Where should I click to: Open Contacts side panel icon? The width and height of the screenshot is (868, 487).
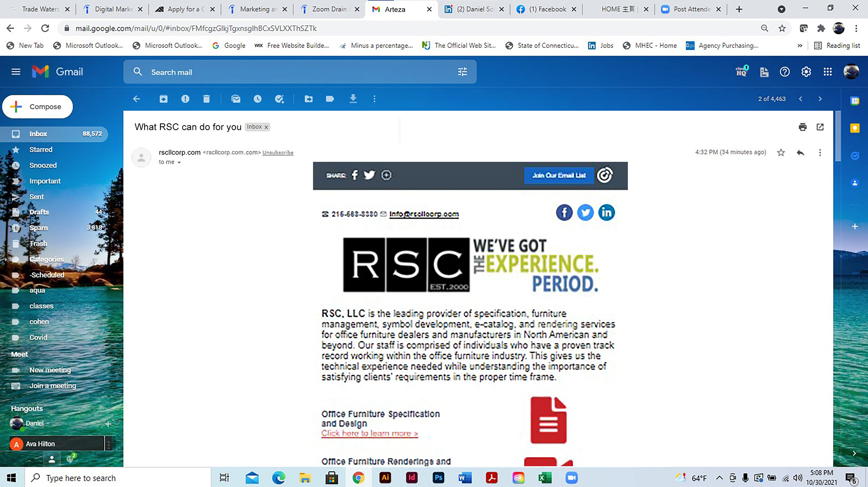pos(854,183)
